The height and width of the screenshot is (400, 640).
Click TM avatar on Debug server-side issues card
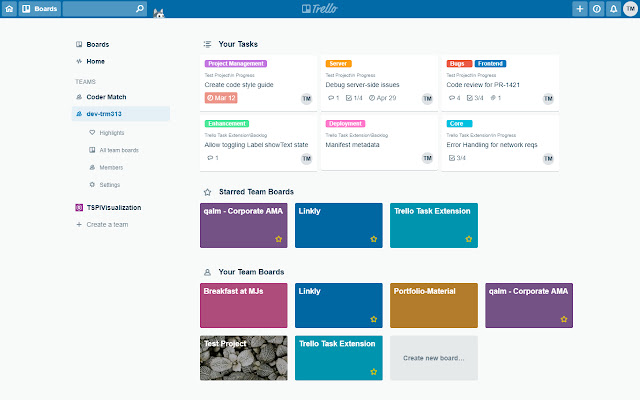[427, 98]
